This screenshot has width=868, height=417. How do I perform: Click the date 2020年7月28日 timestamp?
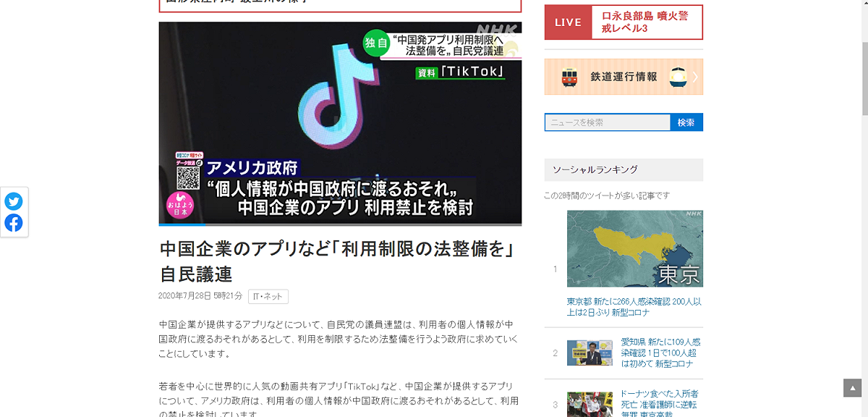200,296
